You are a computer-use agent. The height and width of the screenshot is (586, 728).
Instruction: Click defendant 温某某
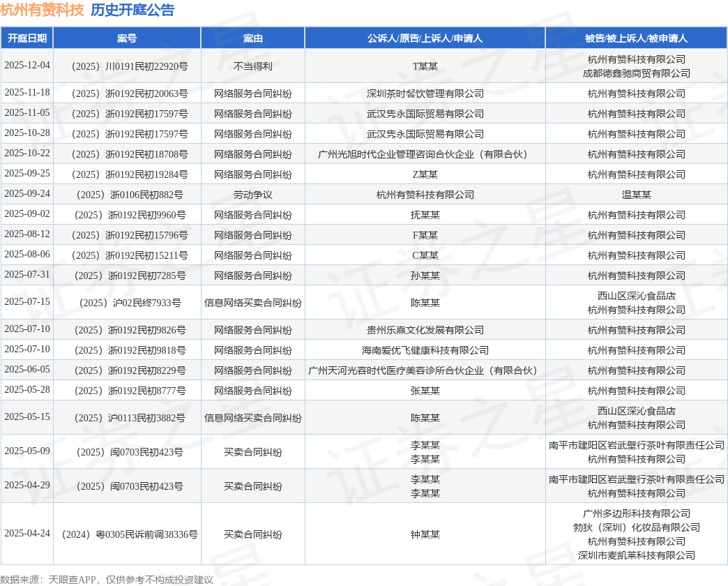(x=636, y=195)
